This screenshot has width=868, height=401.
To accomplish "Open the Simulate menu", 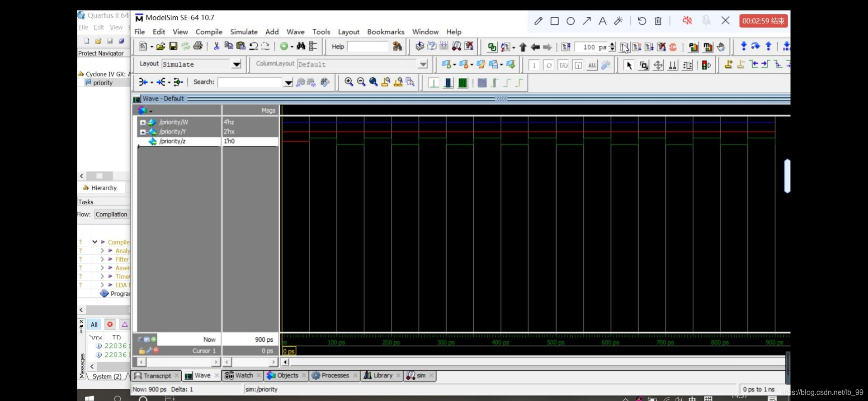I will (244, 32).
